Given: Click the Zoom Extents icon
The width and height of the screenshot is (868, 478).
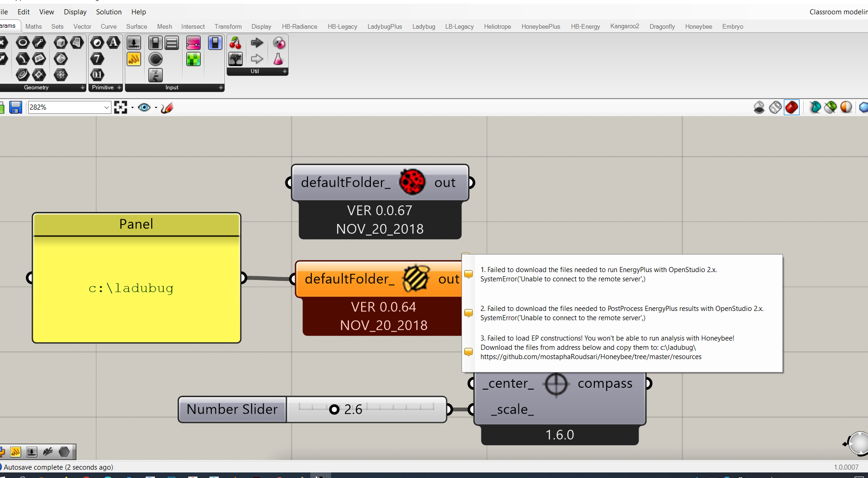Looking at the screenshot, I should (121, 107).
